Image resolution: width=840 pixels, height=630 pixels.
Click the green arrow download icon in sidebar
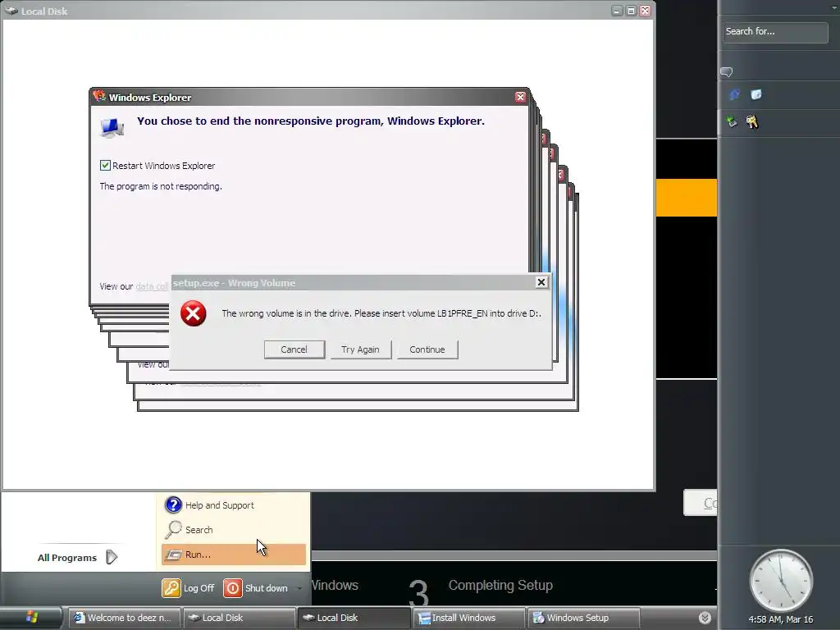[732, 121]
